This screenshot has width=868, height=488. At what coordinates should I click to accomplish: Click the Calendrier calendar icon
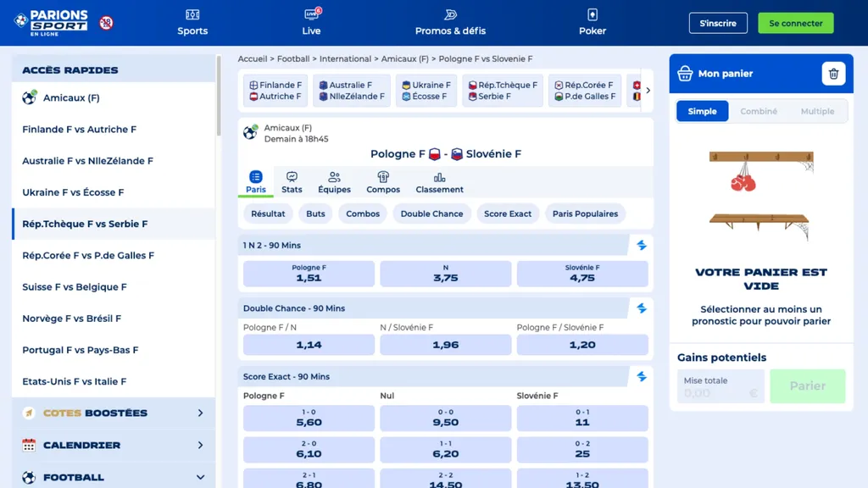tap(31, 445)
